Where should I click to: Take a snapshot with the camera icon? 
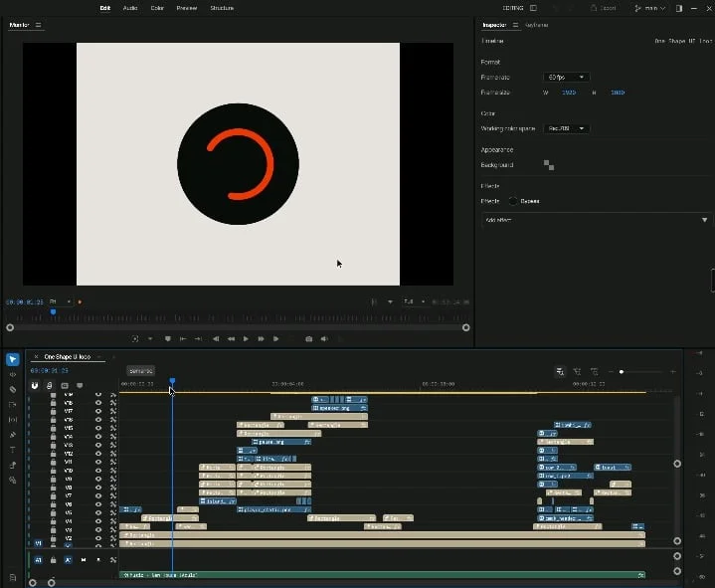coord(308,339)
